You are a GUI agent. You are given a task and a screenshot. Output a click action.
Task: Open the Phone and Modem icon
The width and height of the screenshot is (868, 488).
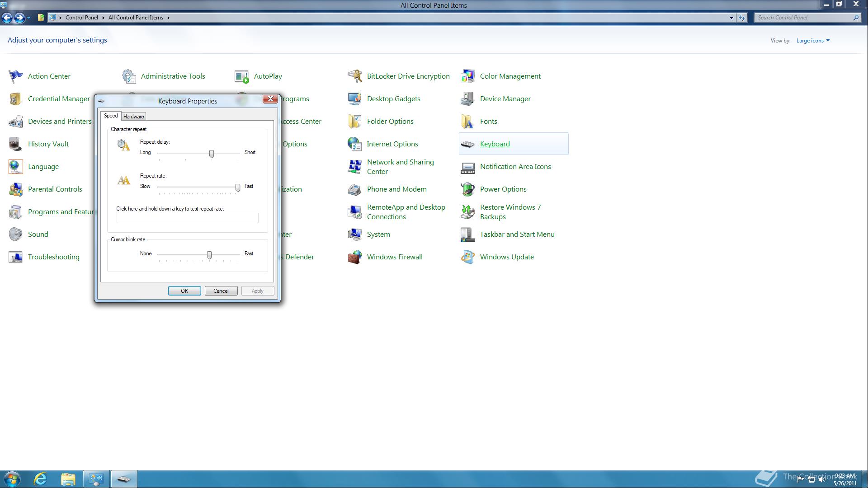pyautogui.click(x=355, y=189)
